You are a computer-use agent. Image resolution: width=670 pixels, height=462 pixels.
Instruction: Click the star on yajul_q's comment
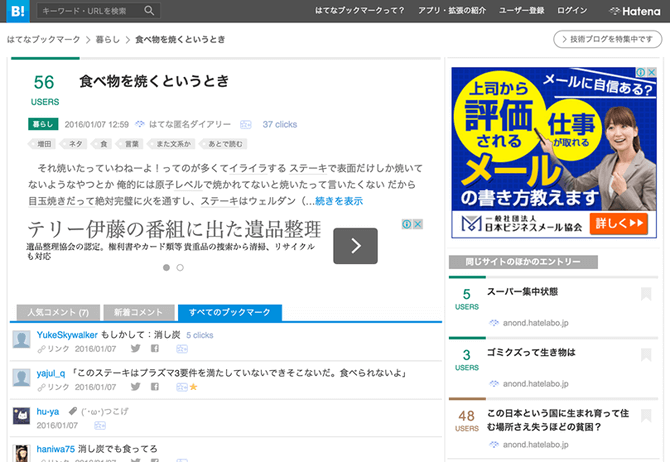tap(194, 386)
